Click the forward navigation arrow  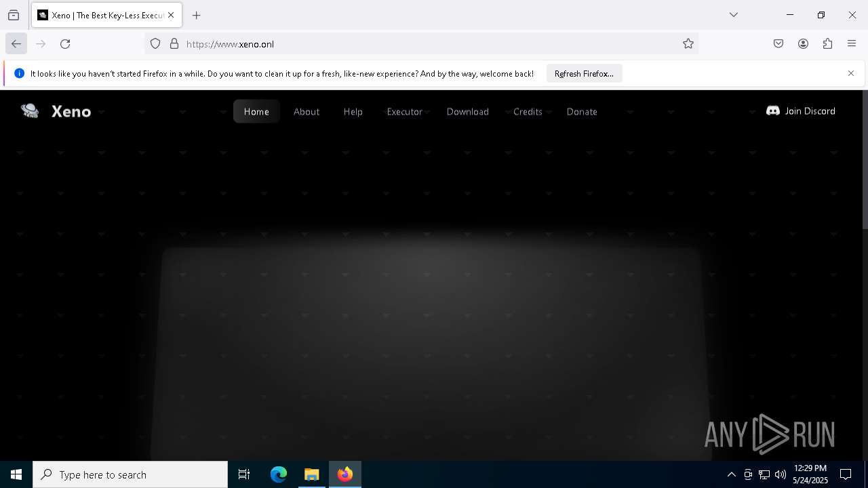coord(41,44)
